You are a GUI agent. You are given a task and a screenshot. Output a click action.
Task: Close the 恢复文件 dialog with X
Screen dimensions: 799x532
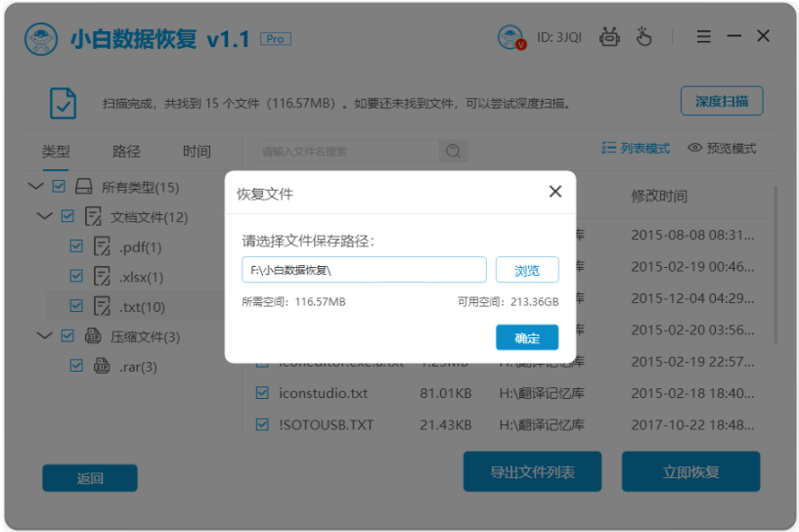555,192
